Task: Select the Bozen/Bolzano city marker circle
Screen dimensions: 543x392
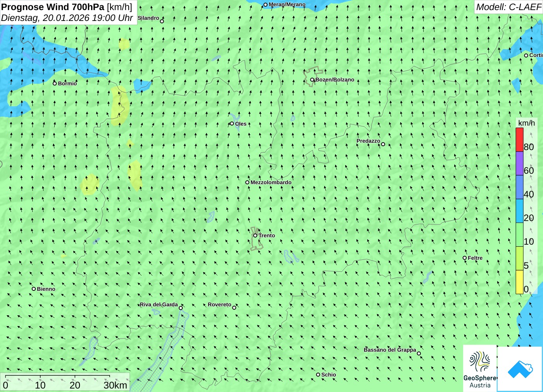Action: tap(312, 80)
